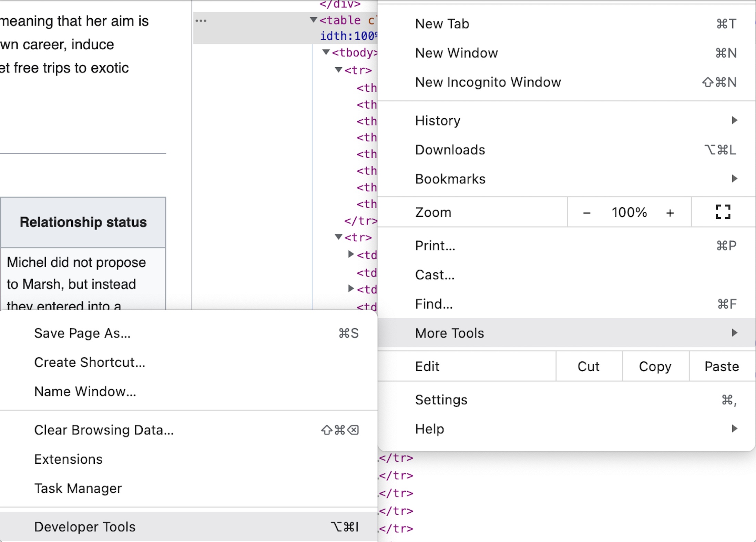Click the three-dots icon beside table element

point(201,21)
